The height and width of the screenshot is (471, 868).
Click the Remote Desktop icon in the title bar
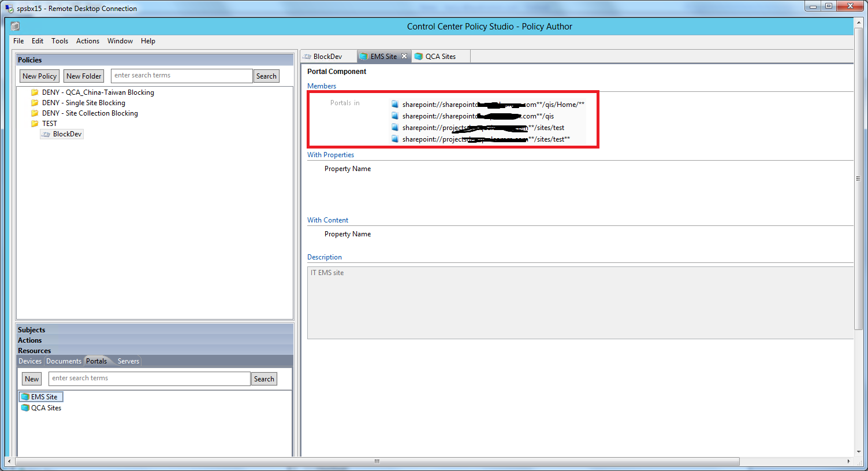pyautogui.click(x=8, y=8)
